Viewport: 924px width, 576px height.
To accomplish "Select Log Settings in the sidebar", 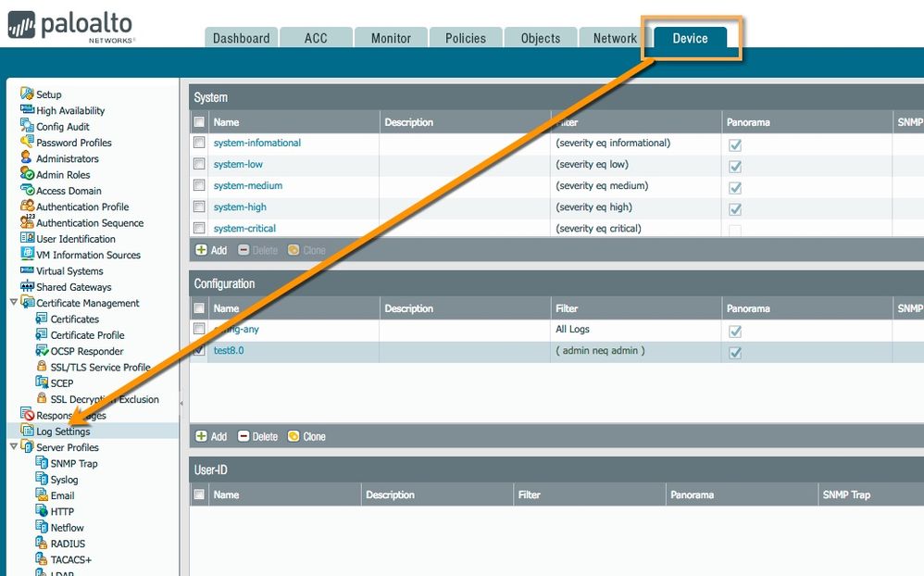I will point(63,432).
